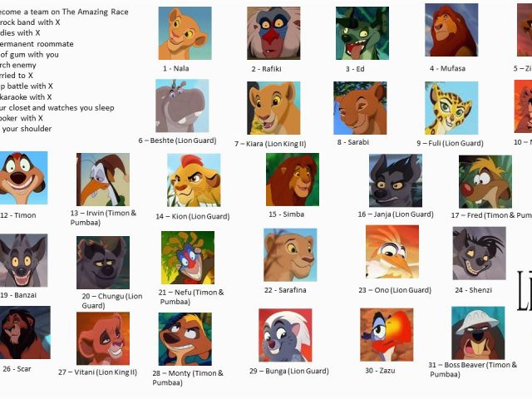Select the Bunga honey badger picture
Screen dimensions: 532x399
[x=285, y=335]
